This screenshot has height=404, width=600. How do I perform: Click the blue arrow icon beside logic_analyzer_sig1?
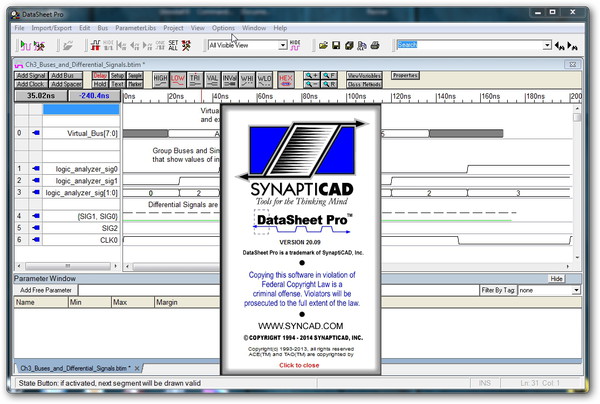36,180
